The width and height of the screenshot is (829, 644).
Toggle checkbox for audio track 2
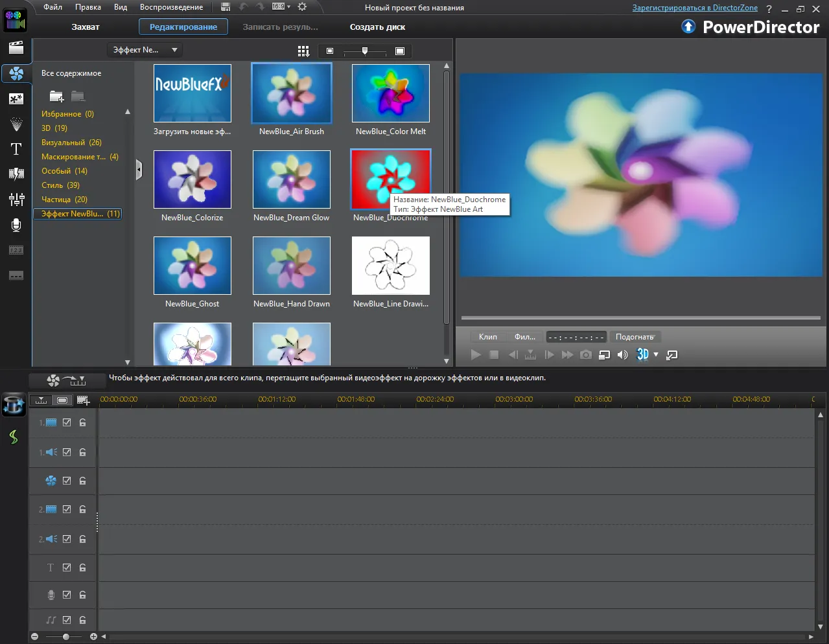tap(67, 539)
